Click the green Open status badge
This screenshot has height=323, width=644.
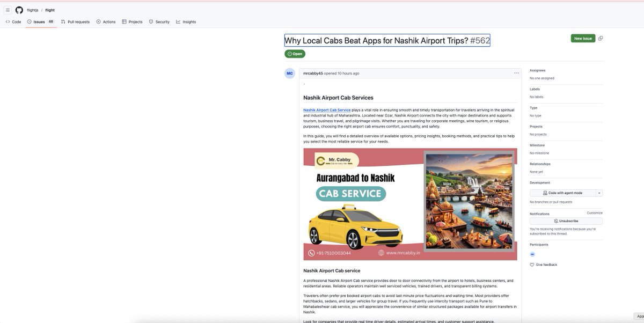[295, 54]
